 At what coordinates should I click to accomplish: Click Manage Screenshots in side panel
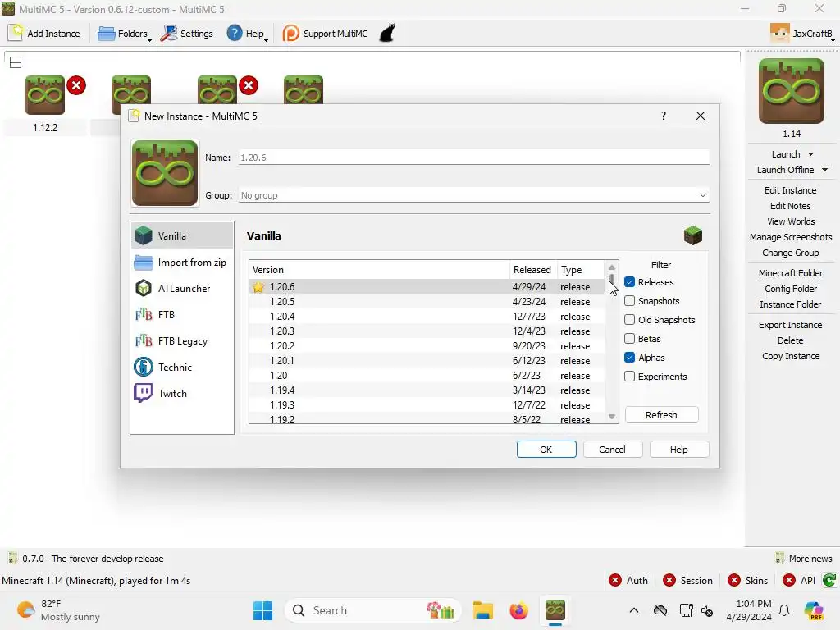(791, 237)
